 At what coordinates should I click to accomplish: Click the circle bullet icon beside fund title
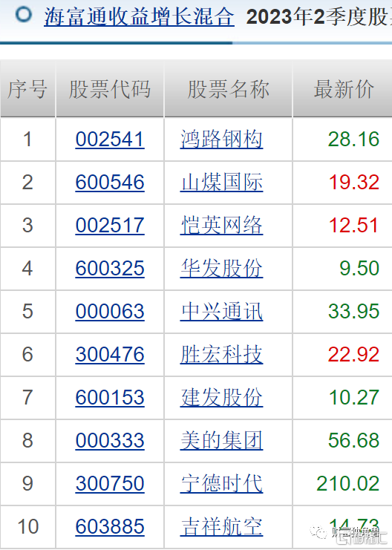[x=24, y=15]
